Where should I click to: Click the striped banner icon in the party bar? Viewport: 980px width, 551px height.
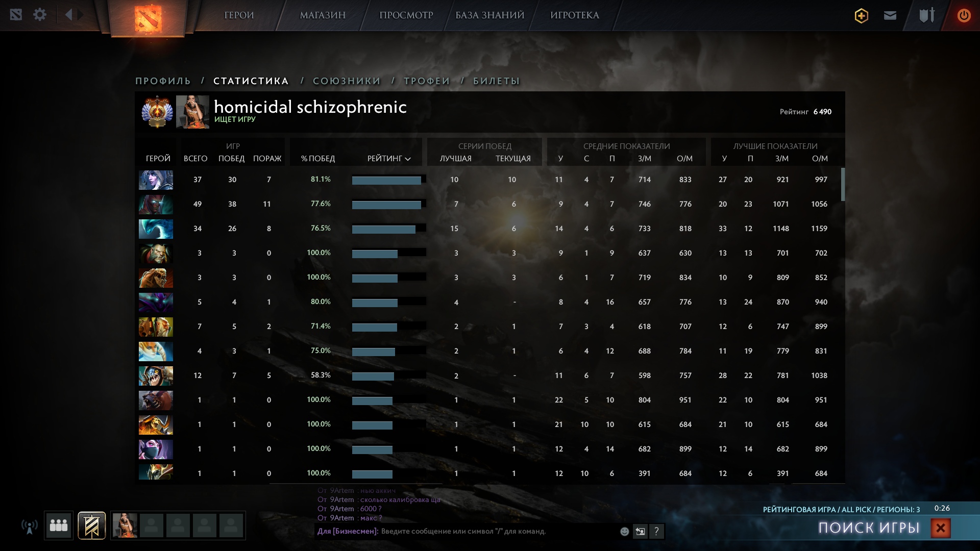[92, 525]
